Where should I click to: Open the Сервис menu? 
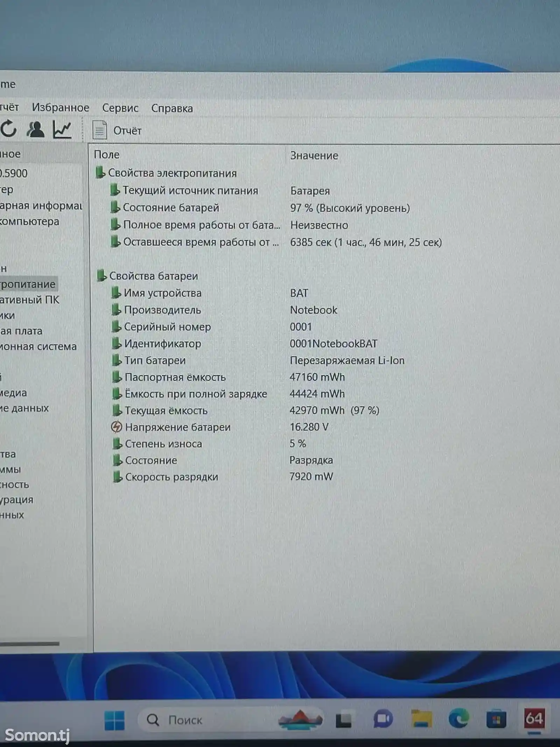coord(120,108)
